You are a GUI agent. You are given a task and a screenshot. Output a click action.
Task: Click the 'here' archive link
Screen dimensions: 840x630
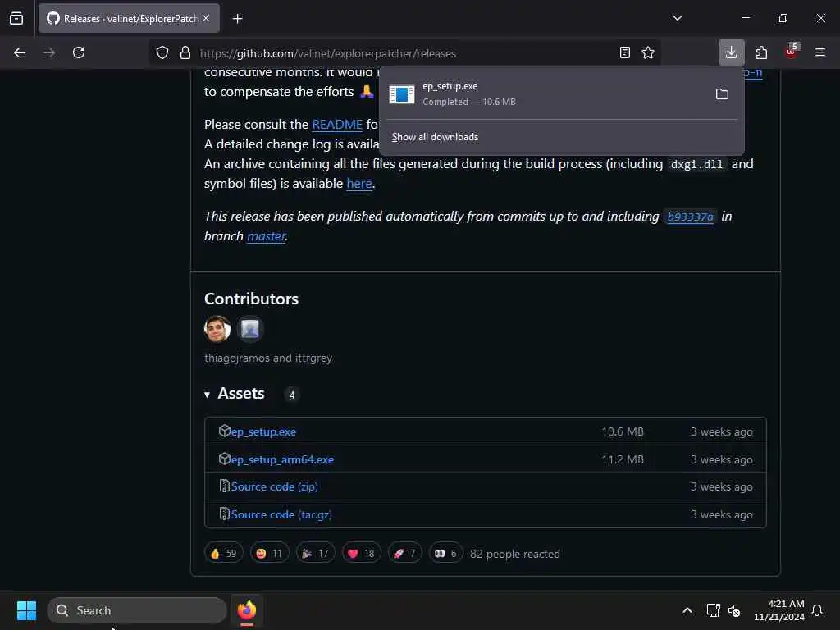click(359, 183)
